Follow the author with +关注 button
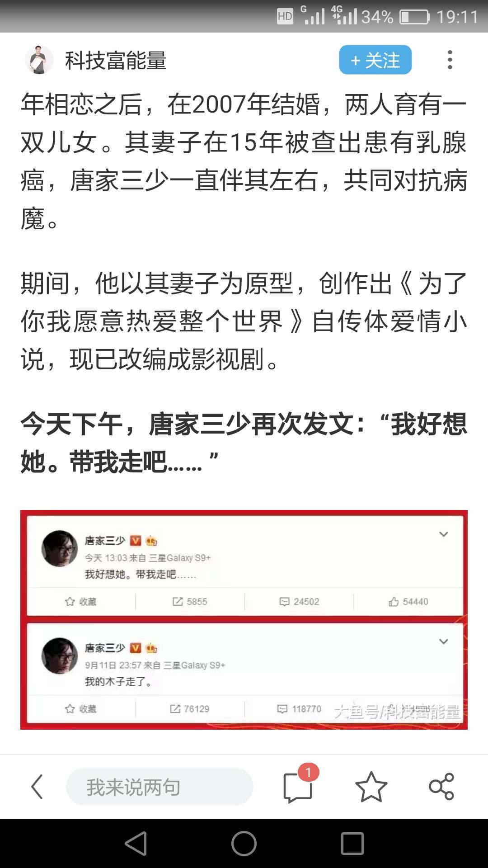 pos(375,60)
